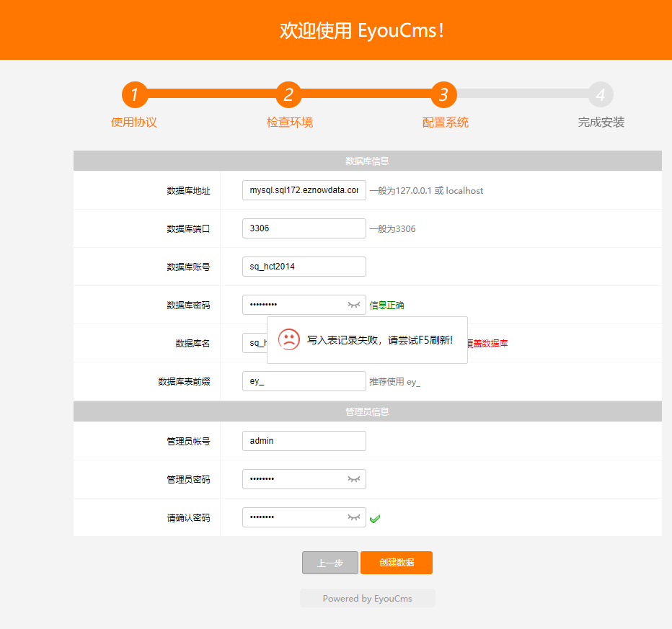Viewport: 672px width, 629px height.
Task: Reveal the admin password via eye icon
Action: (354, 479)
